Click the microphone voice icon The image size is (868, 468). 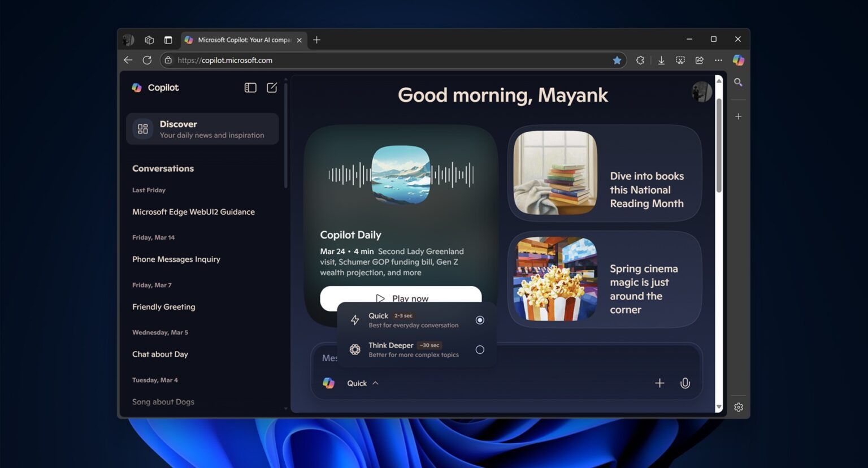685,383
